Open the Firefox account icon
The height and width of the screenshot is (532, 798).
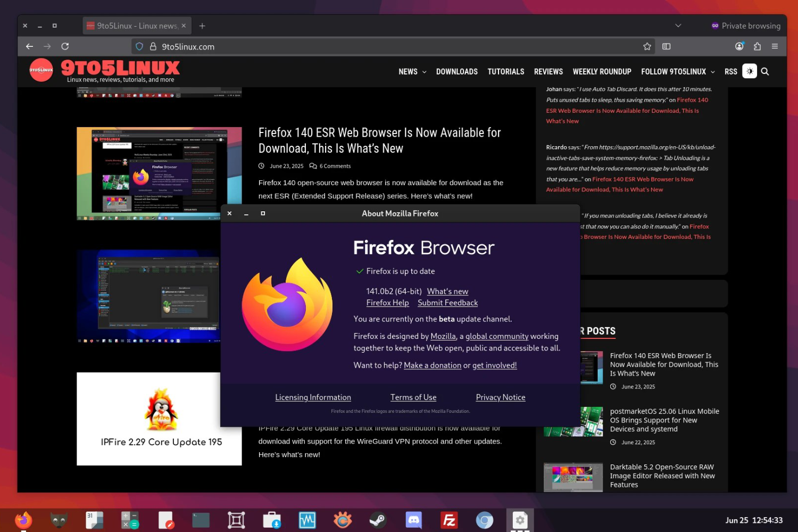739,47
